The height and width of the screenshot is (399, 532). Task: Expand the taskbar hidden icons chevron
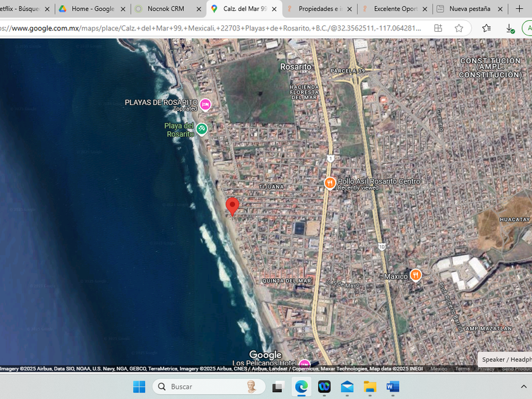point(524,386)
